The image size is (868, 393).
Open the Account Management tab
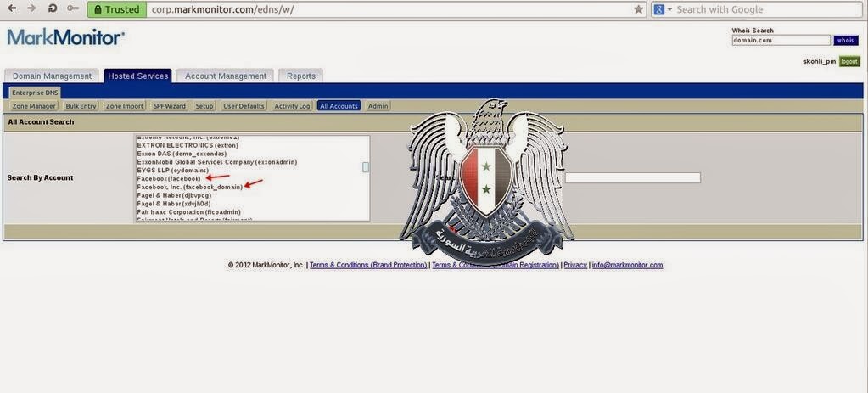tap(226, 76)
